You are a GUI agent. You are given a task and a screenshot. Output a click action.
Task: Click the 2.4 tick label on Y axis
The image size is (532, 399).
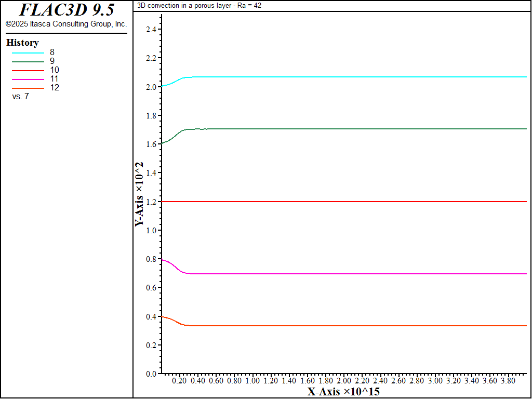pos(151,30)
